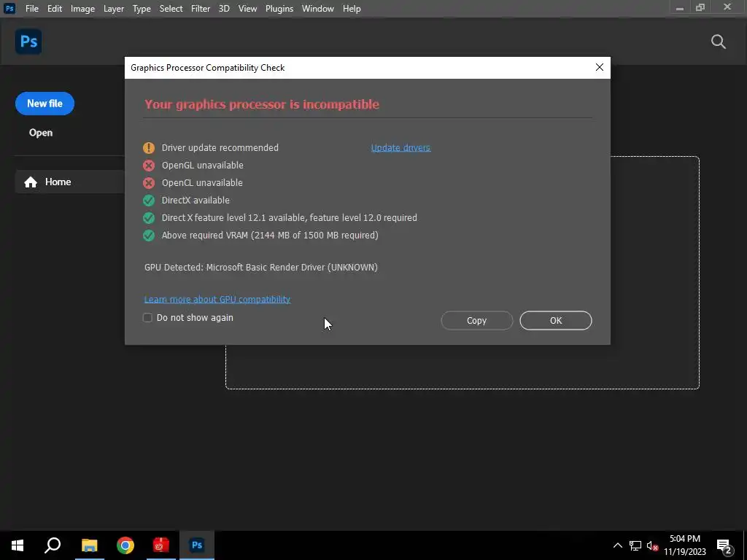Click the GPU Detected Microsoft Basic Render Driver text
Image resolution: width=747 pixels, height=560 pixels.
(x=261, y=267)
